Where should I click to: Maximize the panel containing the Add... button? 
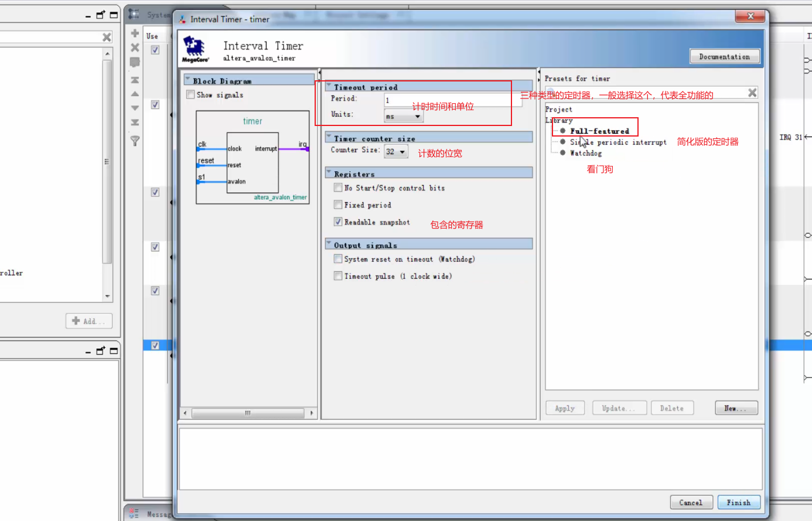114,15
